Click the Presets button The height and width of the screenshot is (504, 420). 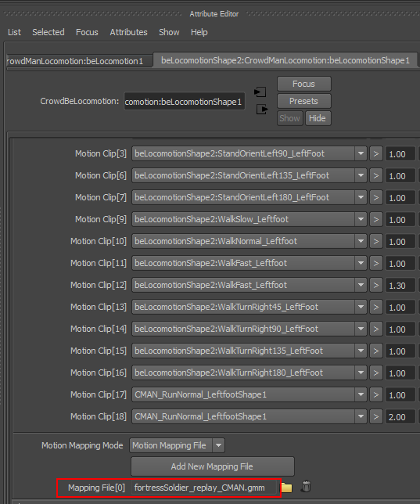coord(303,101)
